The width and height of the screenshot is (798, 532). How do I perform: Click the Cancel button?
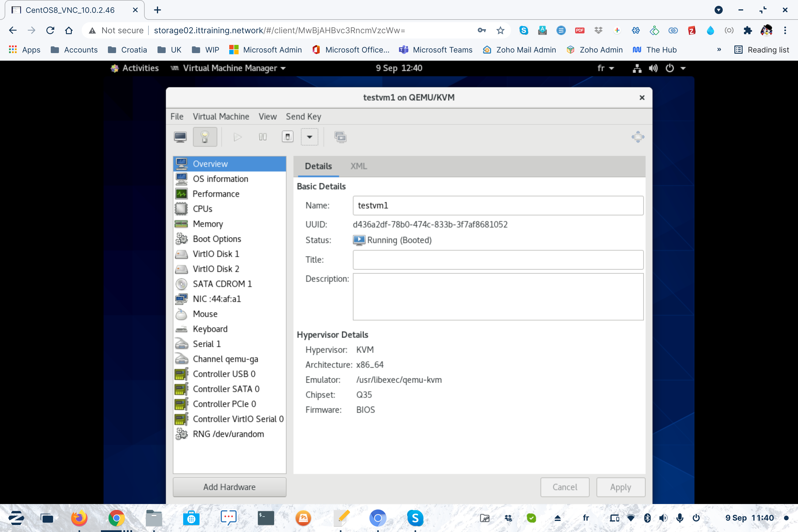click(565, 487)
